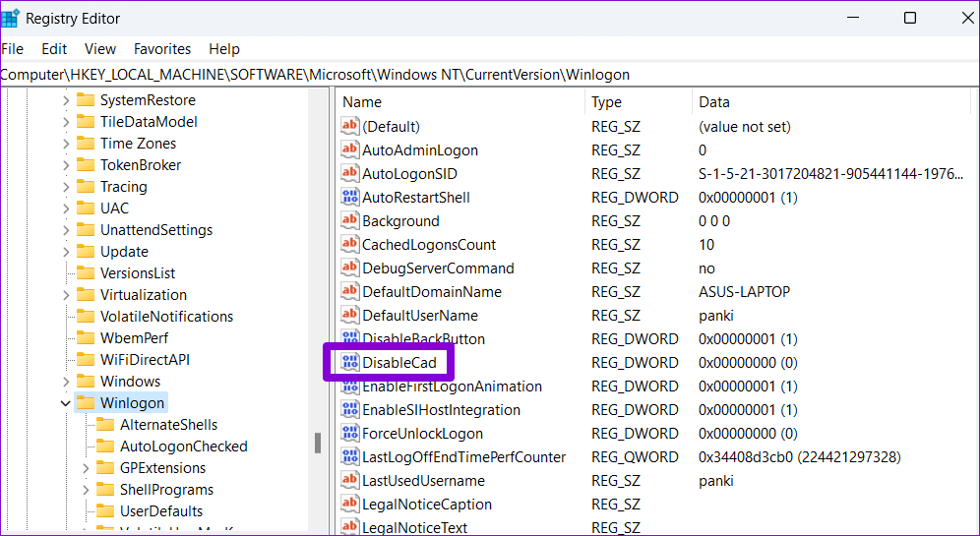This screenshot has width=980, height=536.
Task: Expand the Time Zones key
Action: coord(66,144)
